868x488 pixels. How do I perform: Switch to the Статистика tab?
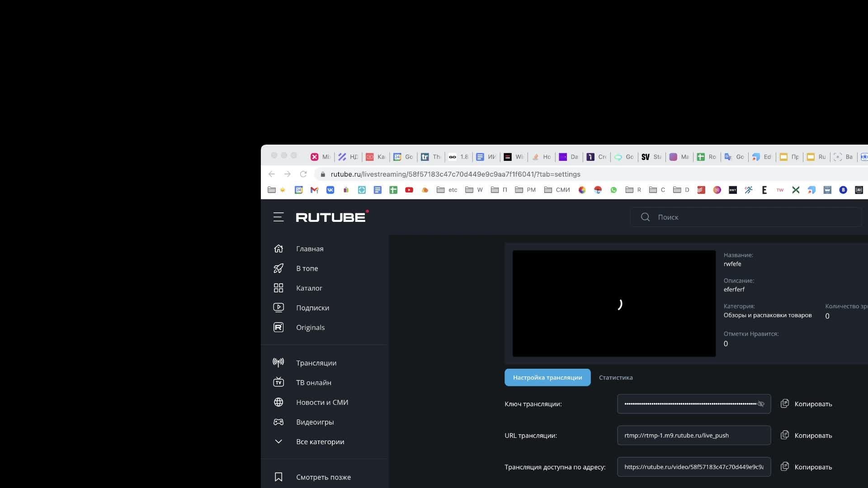coord(616,377)
